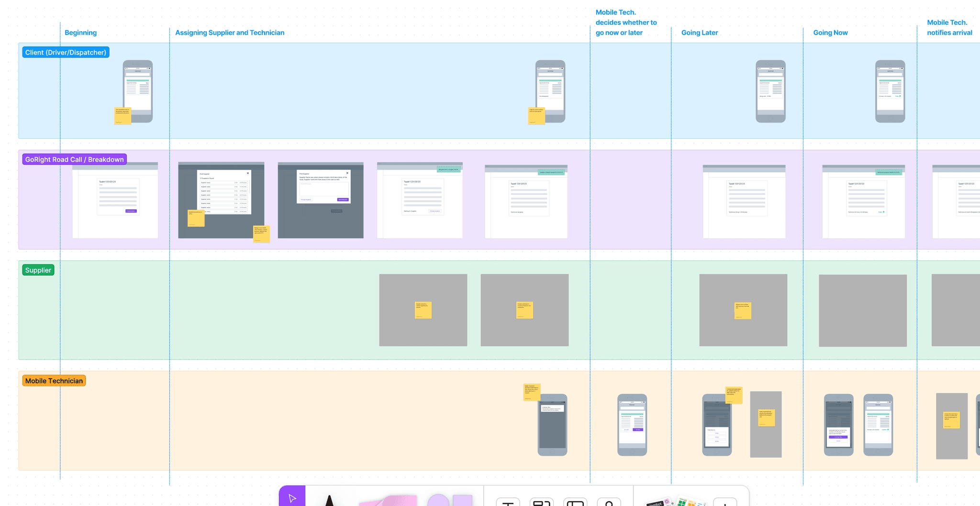Select gray Technician placeholder under Going Later
This screenshot has height=506, width=980.
click(x=766, y=425)
